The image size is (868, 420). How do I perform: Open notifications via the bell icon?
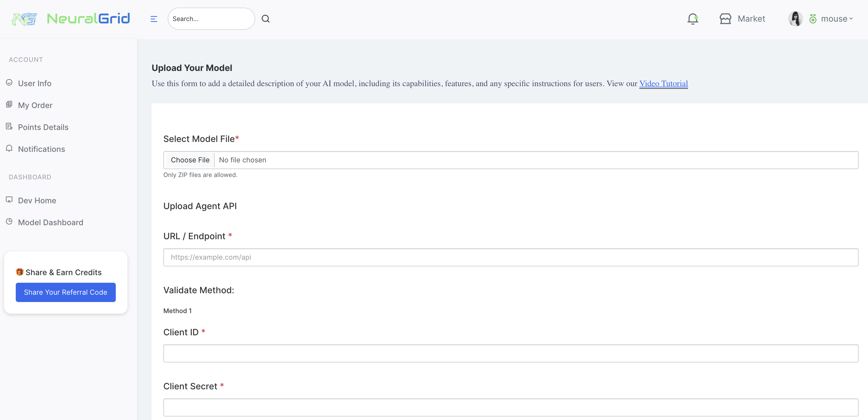tap(692, 19)
